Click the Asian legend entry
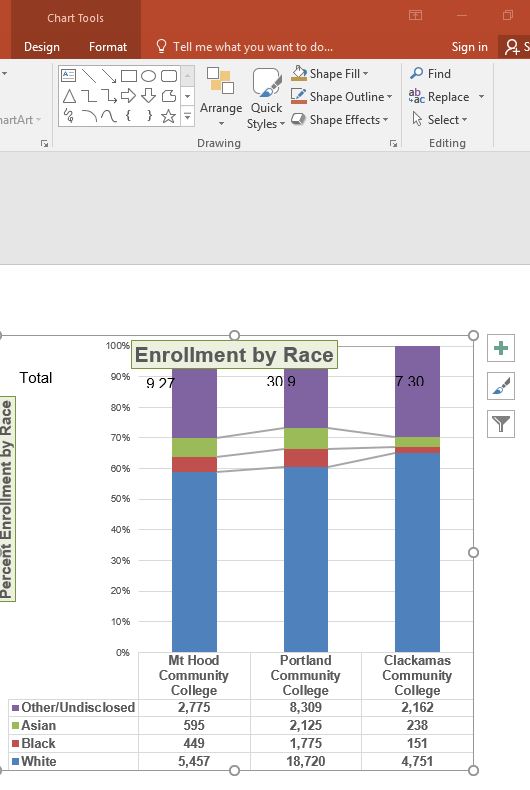Viewport: 530px width, 790px height. (x=34, y=726)
